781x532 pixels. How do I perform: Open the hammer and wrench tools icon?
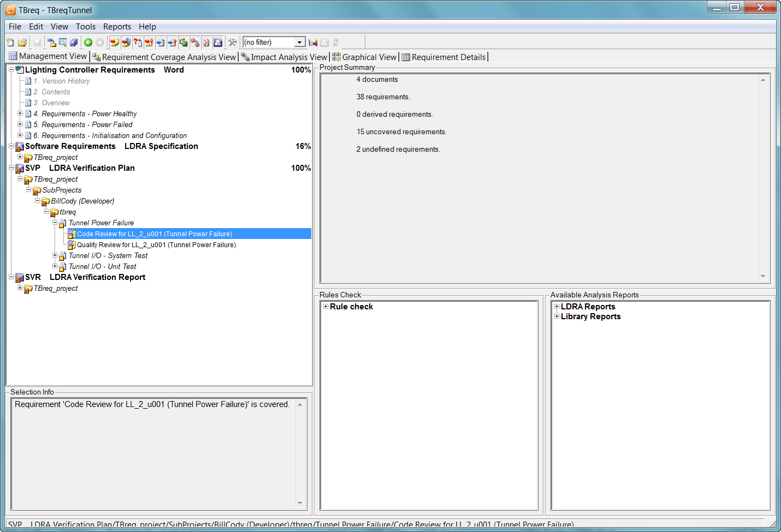click(x=233, y=43)
